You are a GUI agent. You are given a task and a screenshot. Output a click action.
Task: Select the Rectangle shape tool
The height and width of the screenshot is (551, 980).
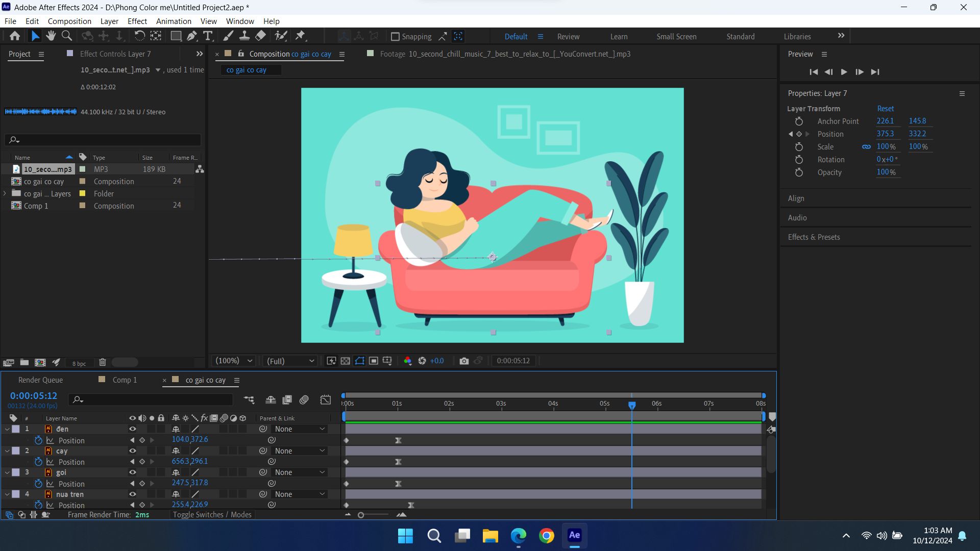[176, 36]
